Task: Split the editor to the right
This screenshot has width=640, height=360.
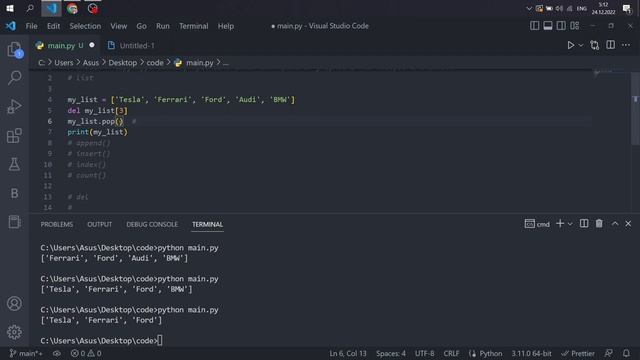Action: [611, 45]
